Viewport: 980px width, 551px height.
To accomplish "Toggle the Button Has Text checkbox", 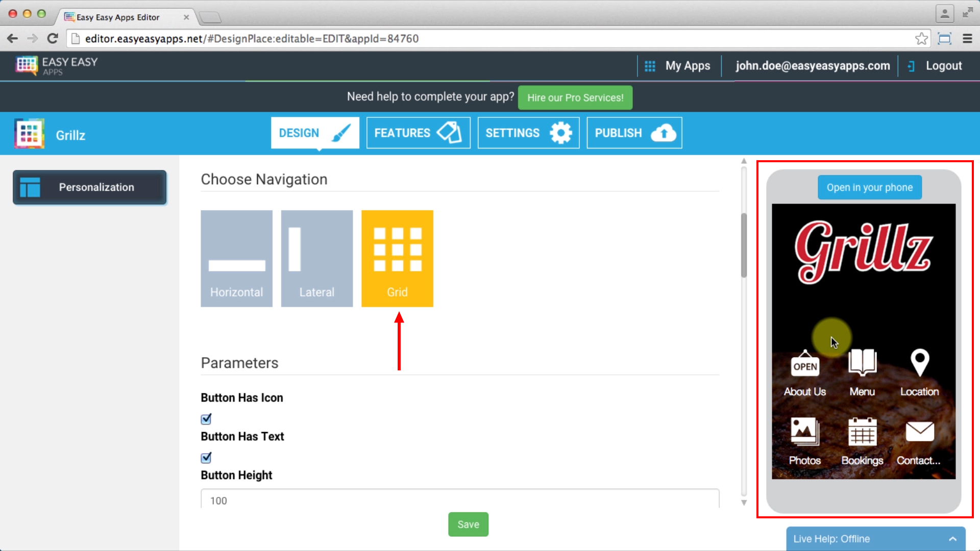I will [207, 458].
